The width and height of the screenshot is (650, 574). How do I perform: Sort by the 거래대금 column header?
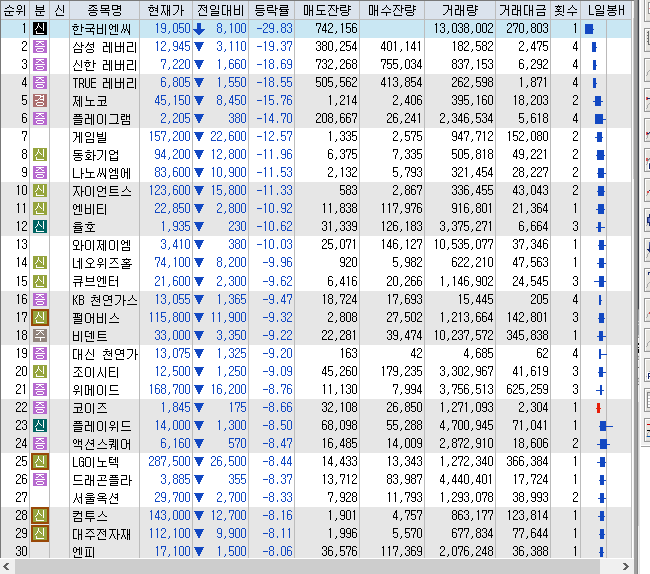[x=524, y=10]
